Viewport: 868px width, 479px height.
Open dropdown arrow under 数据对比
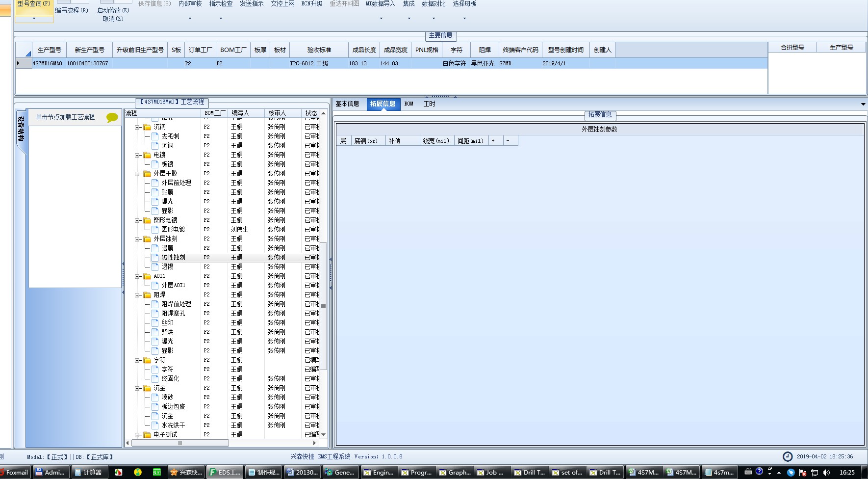434,19
